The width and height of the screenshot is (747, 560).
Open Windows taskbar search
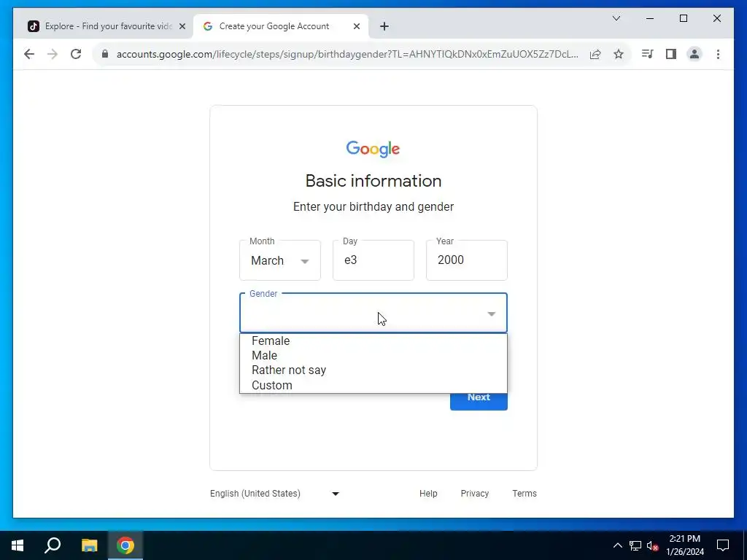(53, 545)
